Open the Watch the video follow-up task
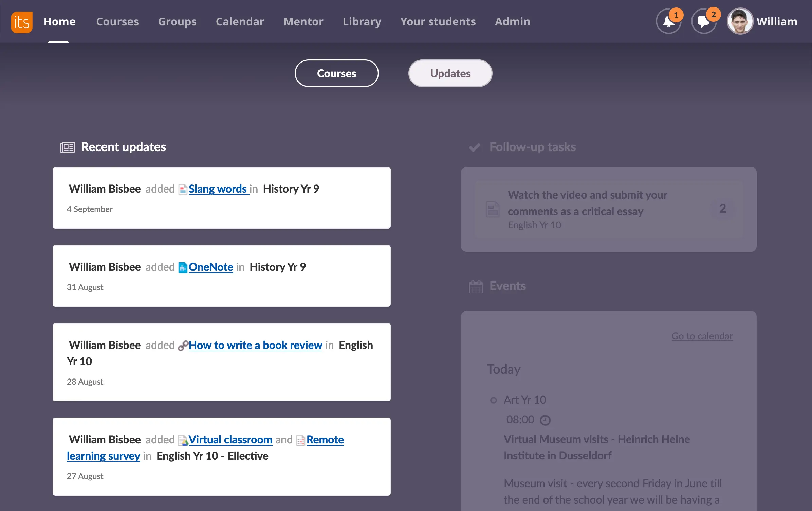This screenshot has height=511, width=812. coord(587,203)
